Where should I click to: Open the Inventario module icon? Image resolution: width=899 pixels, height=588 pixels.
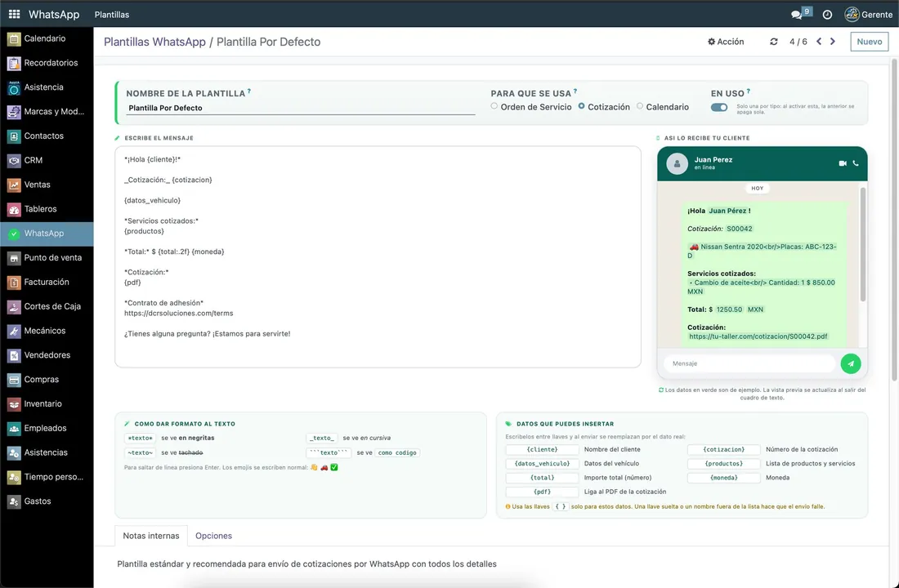14,404
